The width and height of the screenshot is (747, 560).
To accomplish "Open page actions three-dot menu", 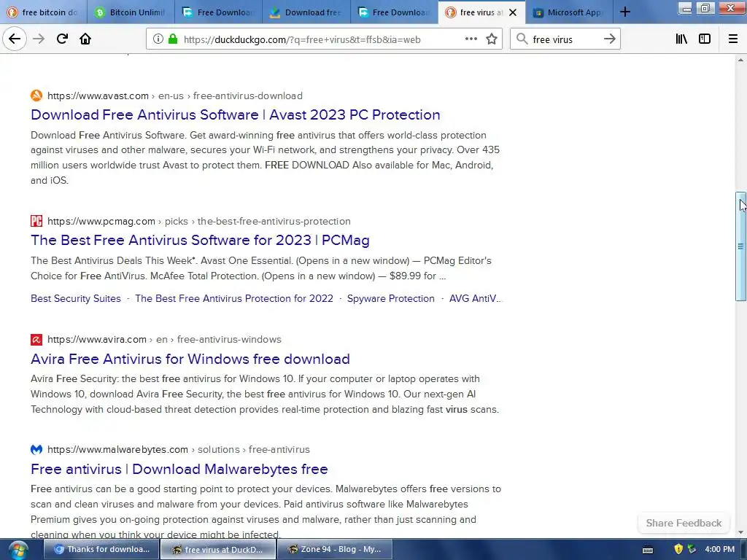I will [x=471, y=39].
